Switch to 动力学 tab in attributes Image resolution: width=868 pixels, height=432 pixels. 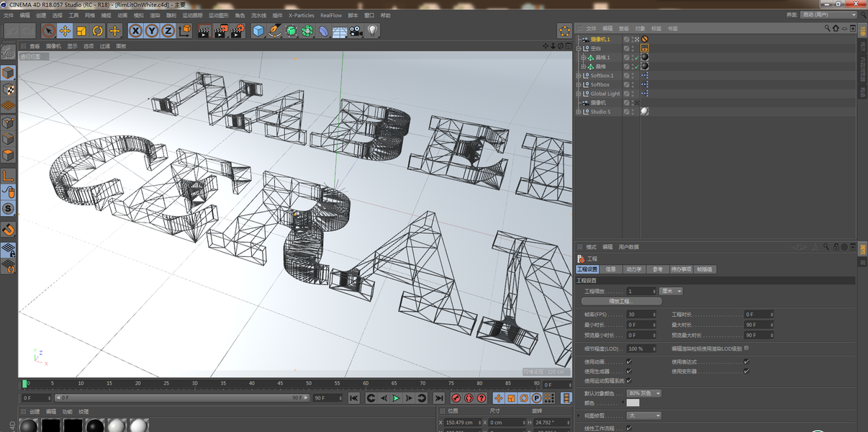(x=634, y=269)
